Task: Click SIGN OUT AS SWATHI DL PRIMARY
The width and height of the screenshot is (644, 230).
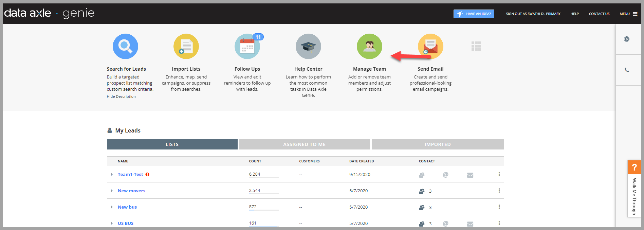Action: 533,14
